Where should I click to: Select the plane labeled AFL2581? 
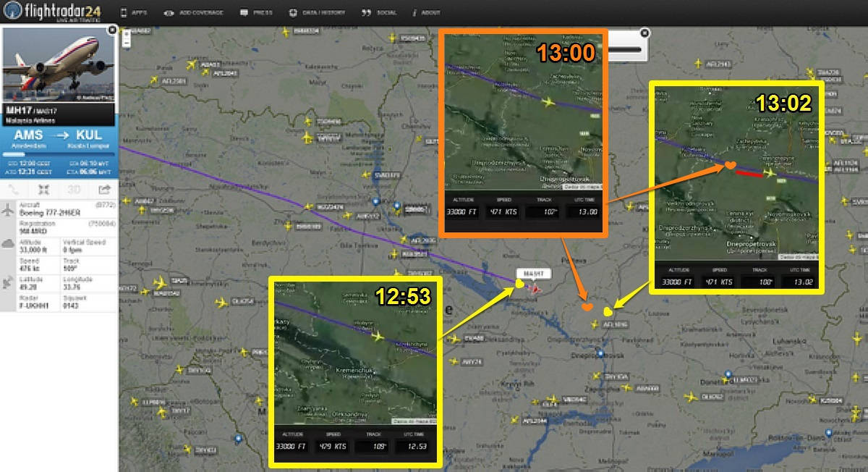[154, 81]
